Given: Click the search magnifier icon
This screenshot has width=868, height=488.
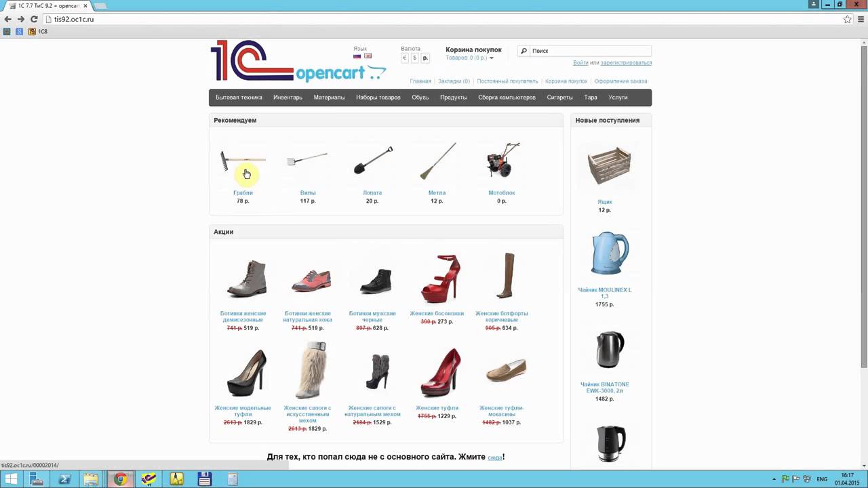Looking at the screenshot, I should [x=524, y=51].
